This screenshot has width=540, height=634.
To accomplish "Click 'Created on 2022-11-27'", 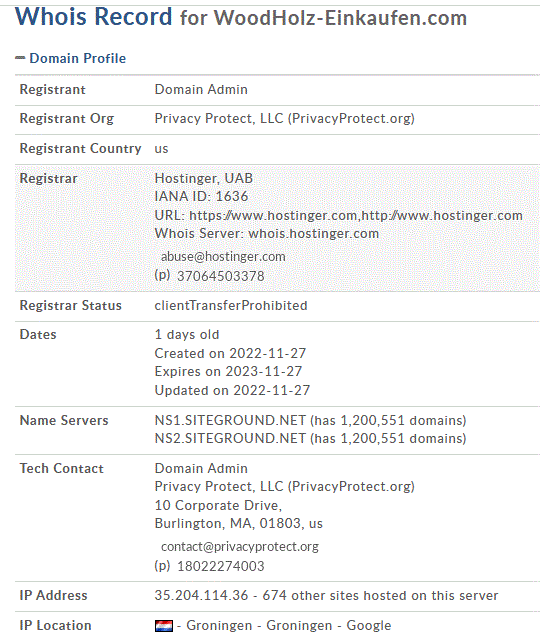I will (x=230, y=353).
